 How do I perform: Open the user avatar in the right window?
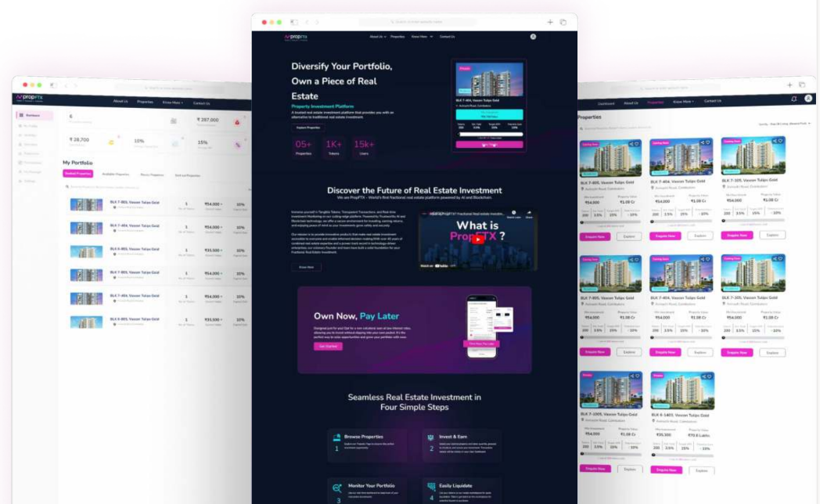click(808, 99)
